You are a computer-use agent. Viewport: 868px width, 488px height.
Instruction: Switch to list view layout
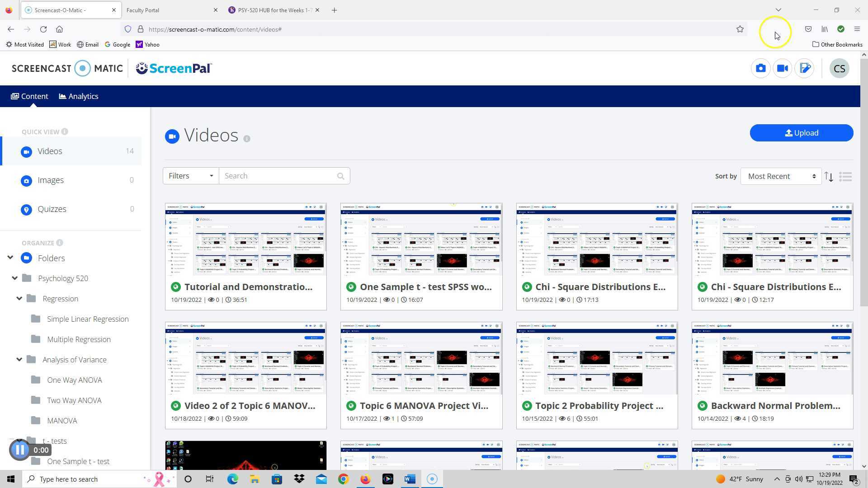(x=845, y=177)
